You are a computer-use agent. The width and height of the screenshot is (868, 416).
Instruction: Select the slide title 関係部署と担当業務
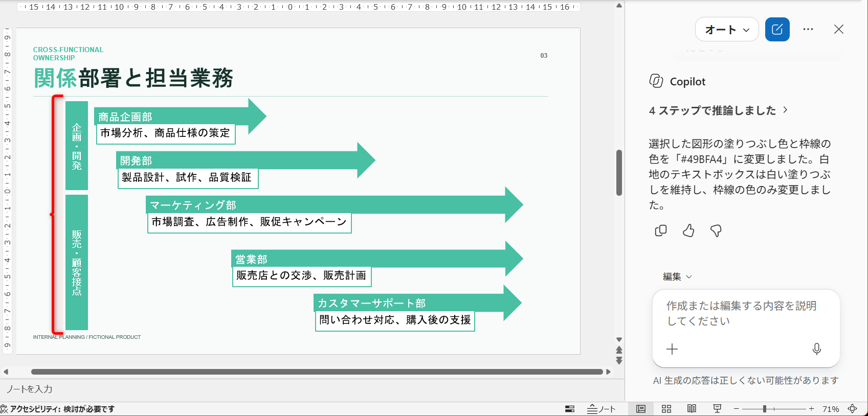click(x=133, y=78)
